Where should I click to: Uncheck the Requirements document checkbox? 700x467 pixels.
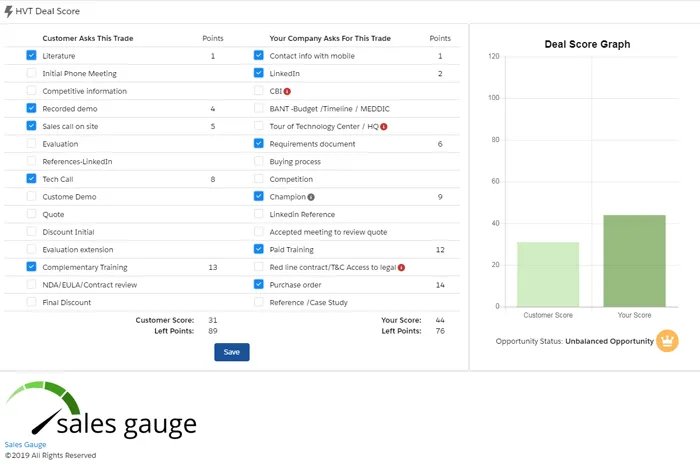258,143
